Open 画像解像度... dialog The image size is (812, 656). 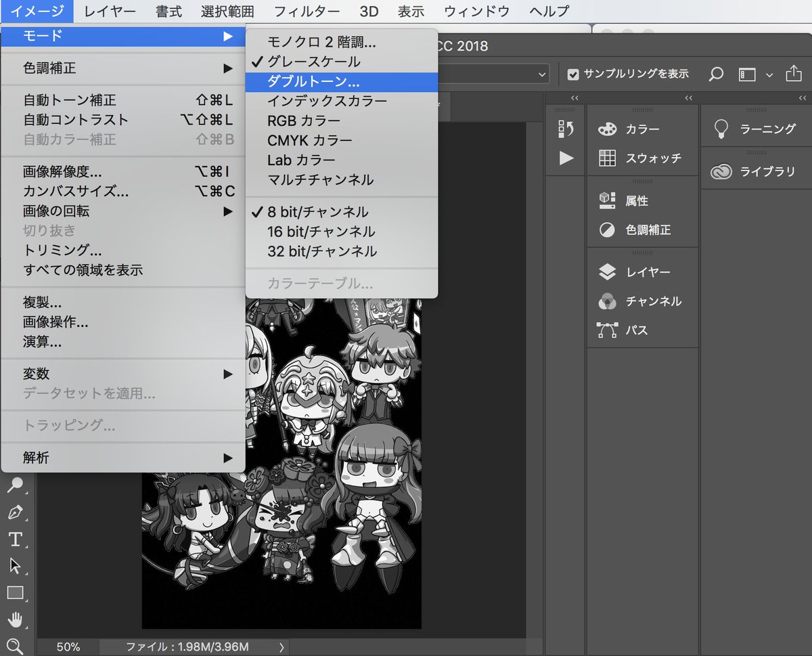tap(123, 172)
